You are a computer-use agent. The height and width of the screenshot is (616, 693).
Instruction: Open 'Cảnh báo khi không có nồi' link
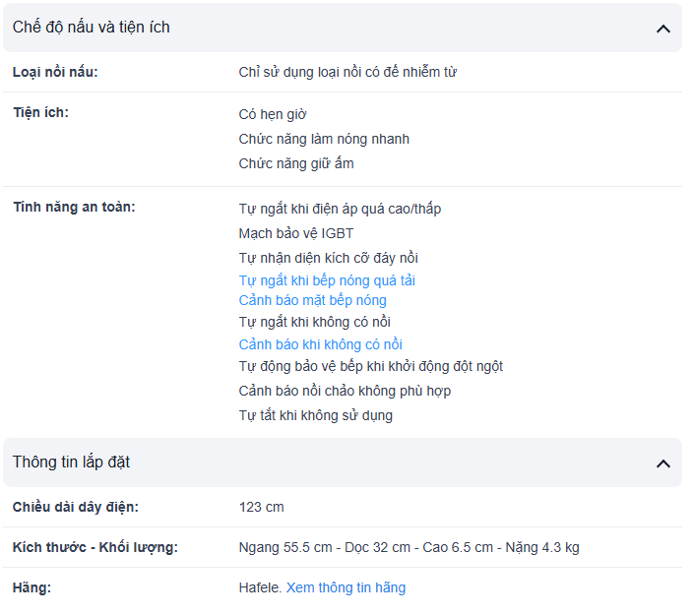(x=320, y=344)
